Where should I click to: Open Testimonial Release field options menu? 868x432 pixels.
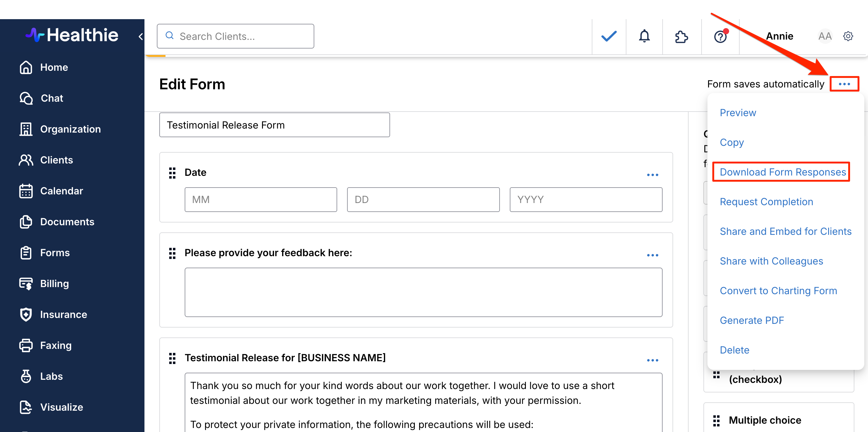[x=652, y=360]
